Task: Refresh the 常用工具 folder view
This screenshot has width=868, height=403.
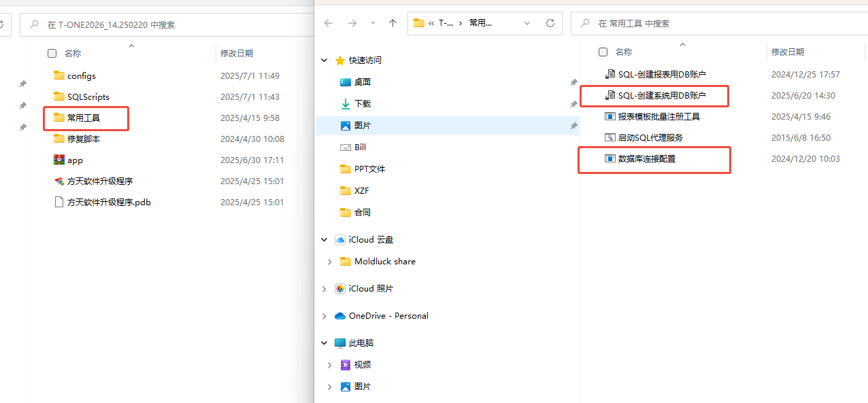Action: (550, 23)
